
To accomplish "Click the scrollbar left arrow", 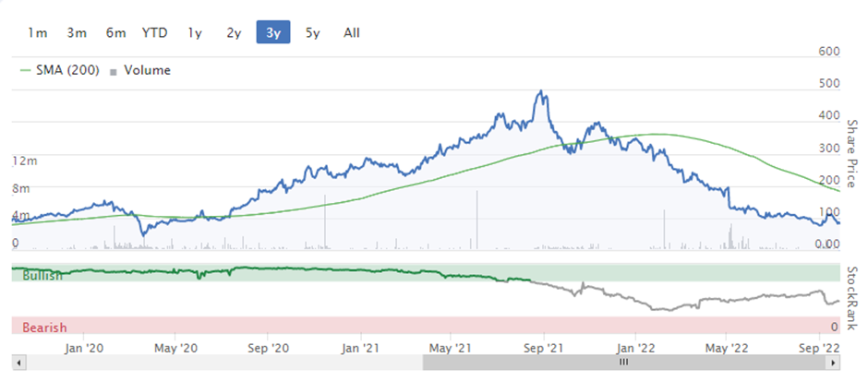I will click(x=18, y=363).
